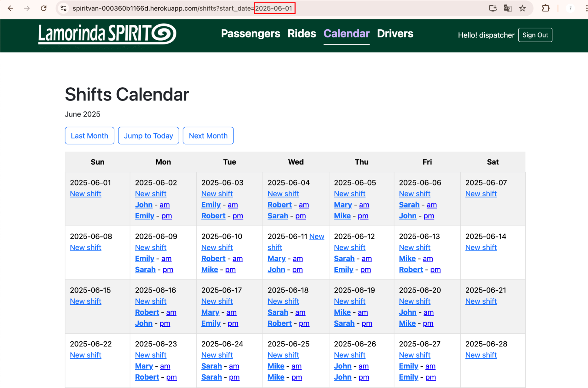The width and height of the screenshot is (588, 388).
Task: Open the translate page icon
Action: coord(508,8)
